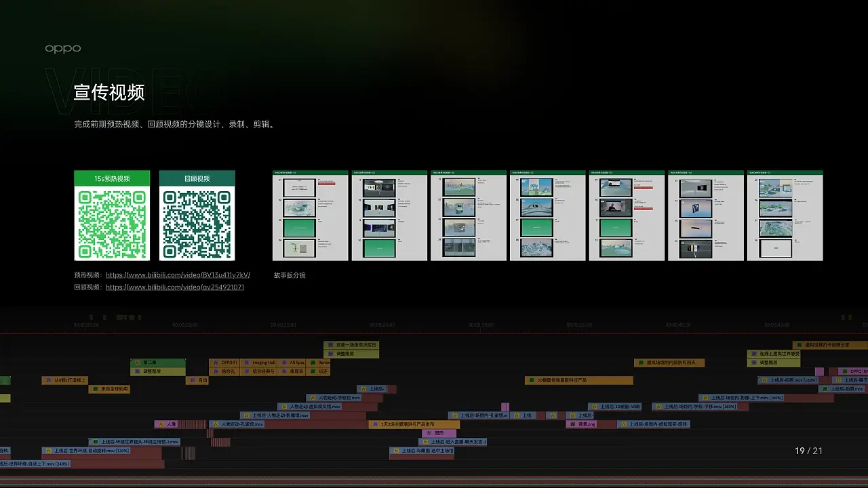Select the 这是一场由你决定日 clip
Image resolution: width=868 pixels, height=488 pixels.
tap(351, 345)
